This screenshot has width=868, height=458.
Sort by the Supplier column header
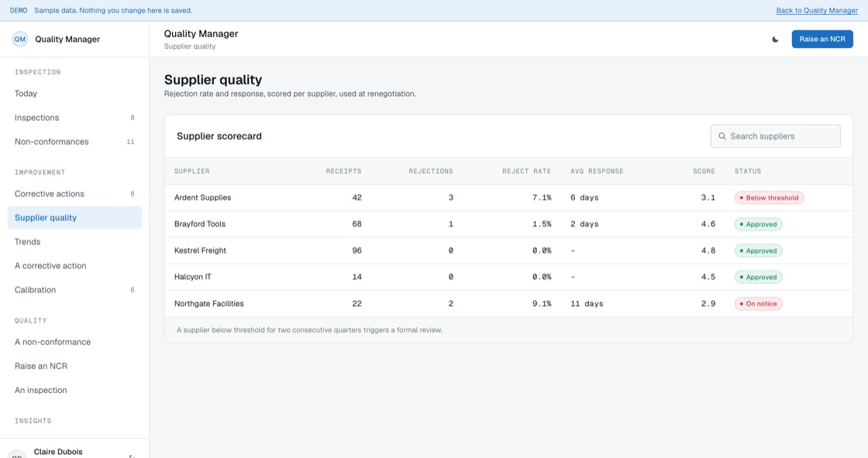coord(191,171)
